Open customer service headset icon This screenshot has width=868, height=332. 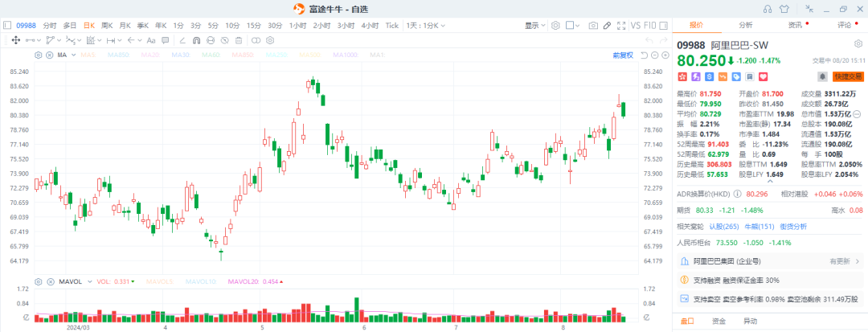[x=768, y=9]
